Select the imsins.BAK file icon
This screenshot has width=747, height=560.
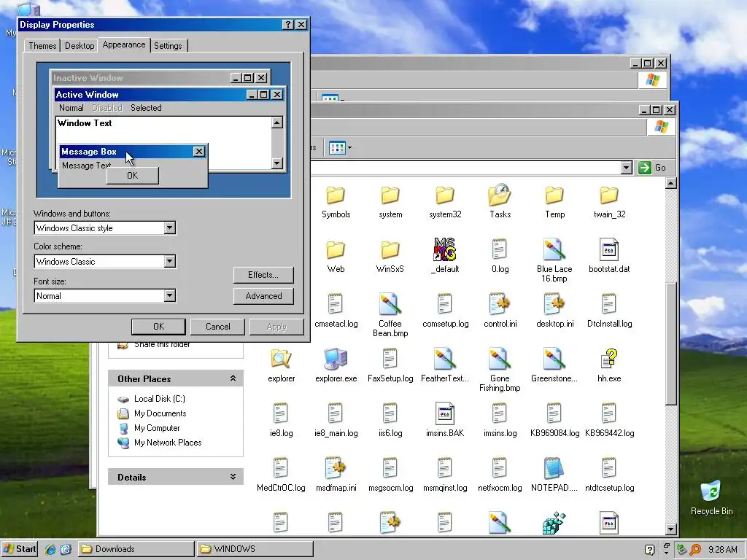tap(445, 413)
